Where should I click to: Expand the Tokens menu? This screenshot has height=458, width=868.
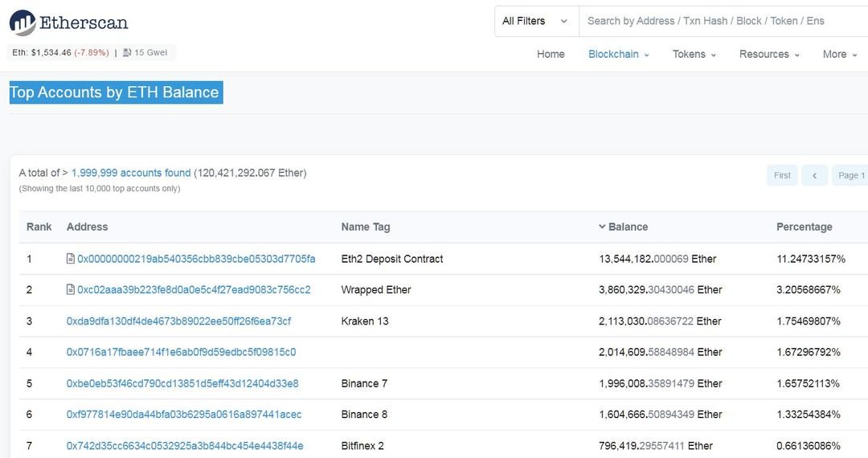pyautogui.click(x=694, y=54)
